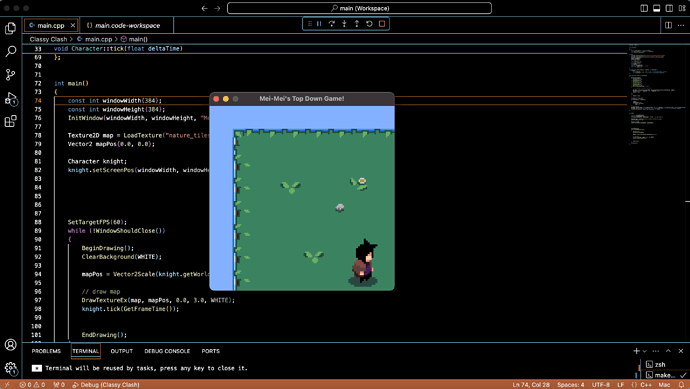Click the EndDrawing() code line

[x=104, y=335]
